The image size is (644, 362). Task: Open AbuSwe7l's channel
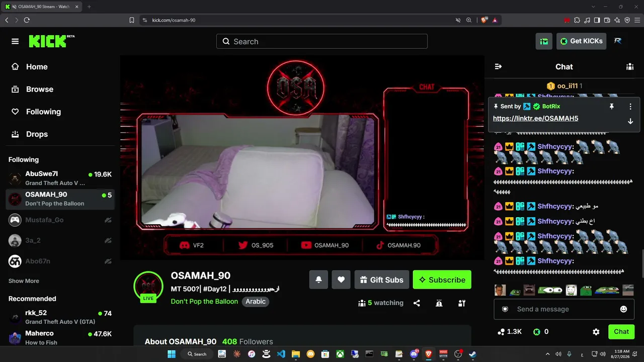pos(60,178)
